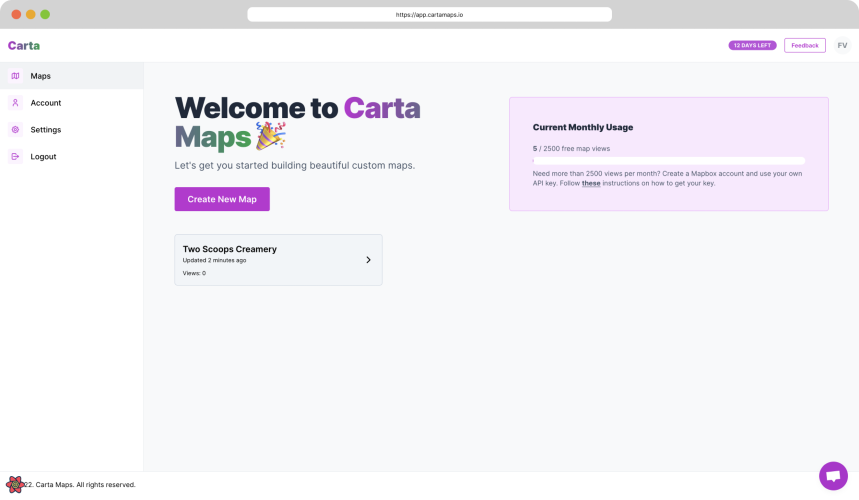Open the FV user avatar menu
The image size is (859, 500).
coord(842,45)
